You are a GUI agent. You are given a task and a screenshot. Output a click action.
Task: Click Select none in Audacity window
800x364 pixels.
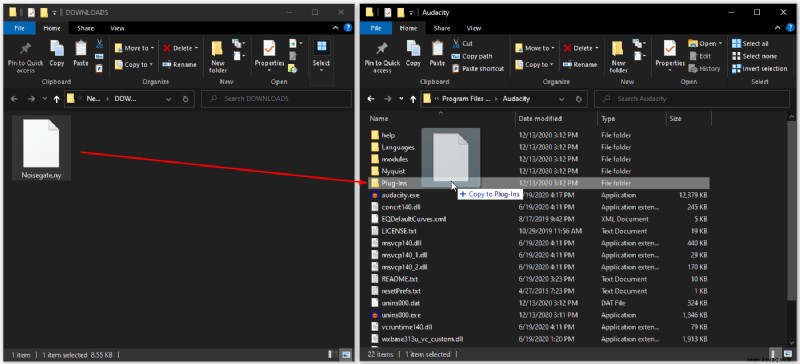click(755, 56)
